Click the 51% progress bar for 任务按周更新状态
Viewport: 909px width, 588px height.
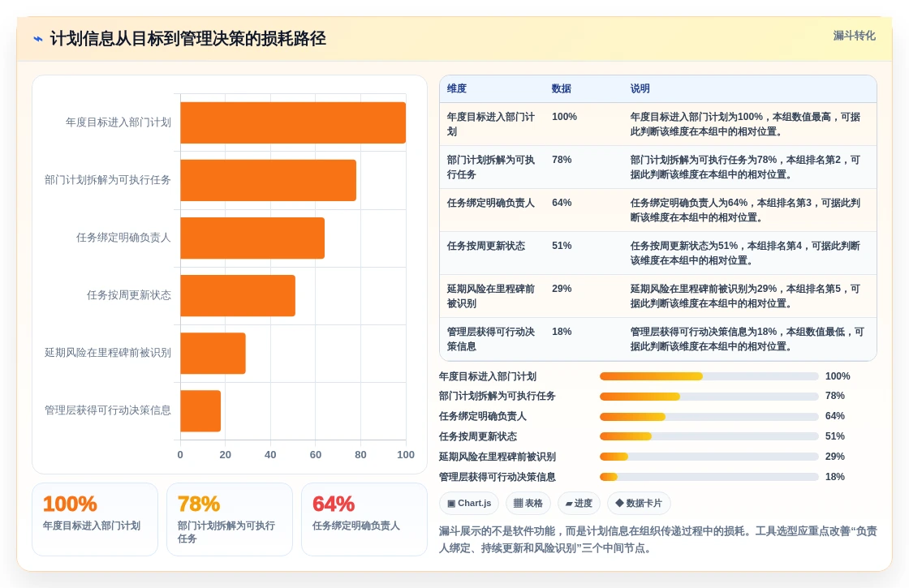709,436
